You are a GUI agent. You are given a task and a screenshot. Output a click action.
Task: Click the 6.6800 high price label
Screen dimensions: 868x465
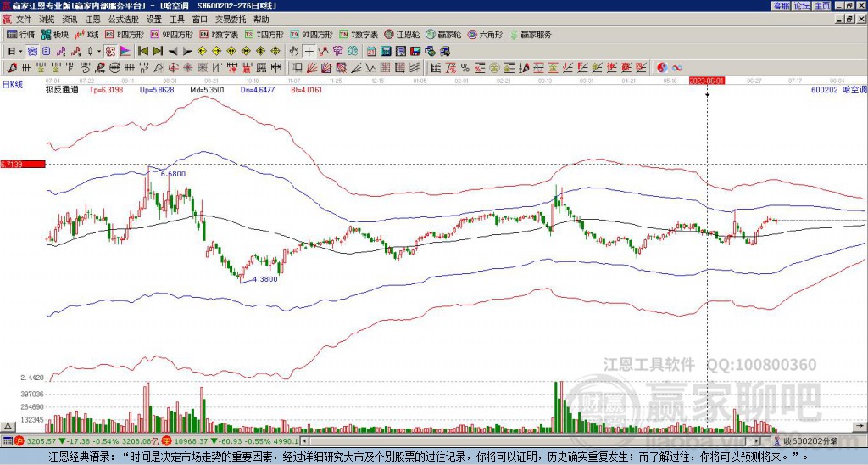click(173, 174)
